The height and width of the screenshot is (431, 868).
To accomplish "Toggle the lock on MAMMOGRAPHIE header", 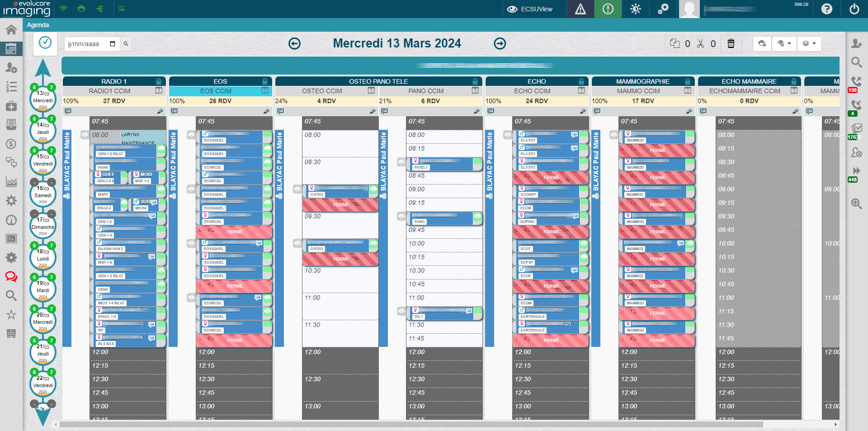I will click(x=688, y=81).
